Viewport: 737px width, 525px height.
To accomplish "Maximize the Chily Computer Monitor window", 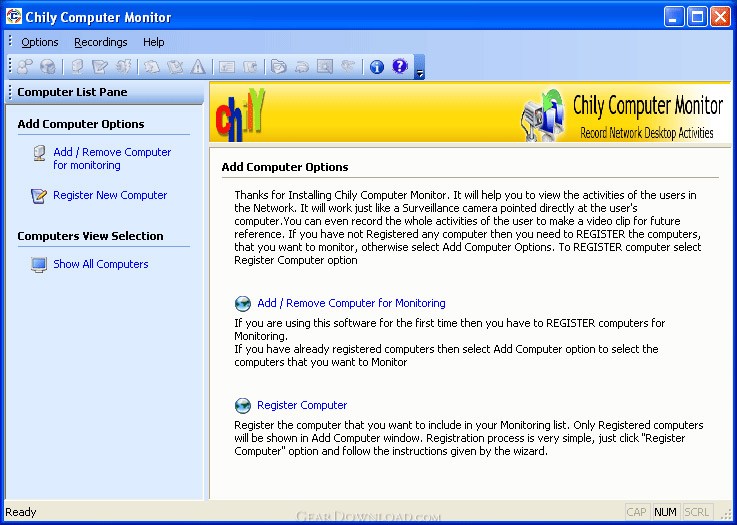I will pos(698,17).
